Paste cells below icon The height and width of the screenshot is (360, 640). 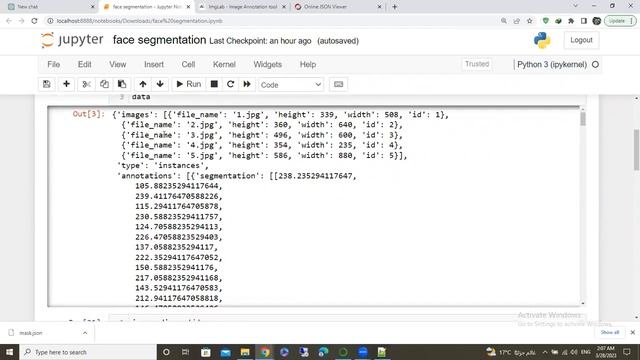click(122, 84)
